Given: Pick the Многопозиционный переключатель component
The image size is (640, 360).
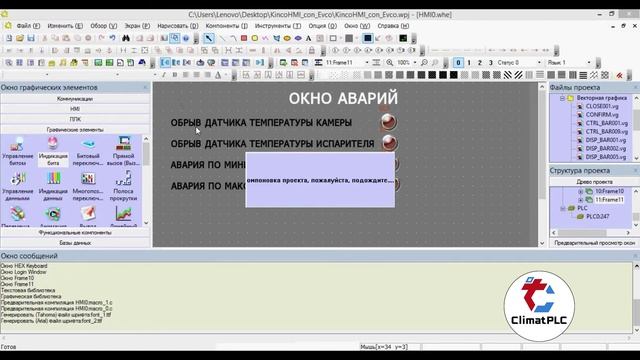Looking at the screenshot, I should (x=88, y=186).
